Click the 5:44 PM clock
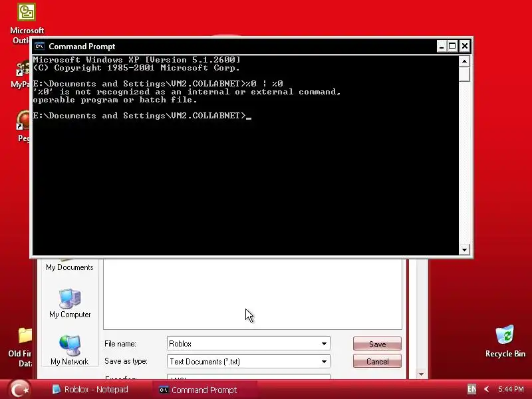 point(511,389)
